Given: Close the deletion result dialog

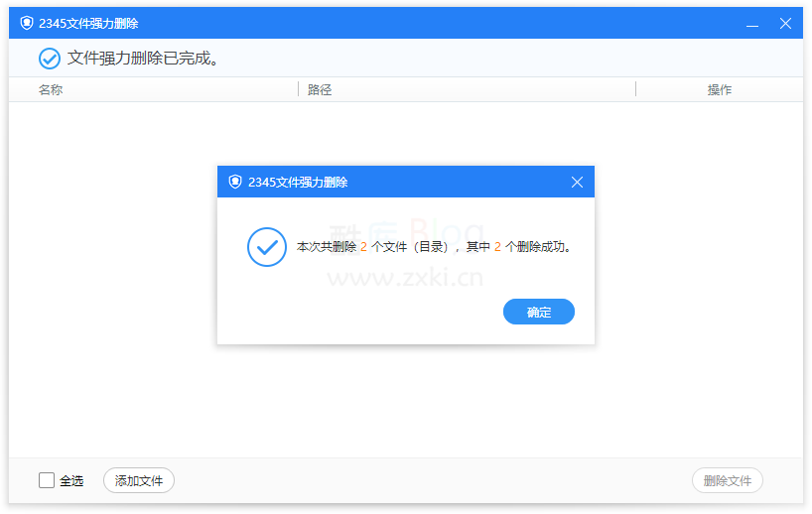Looking at the screenshot, I should [x=577, y=183].
